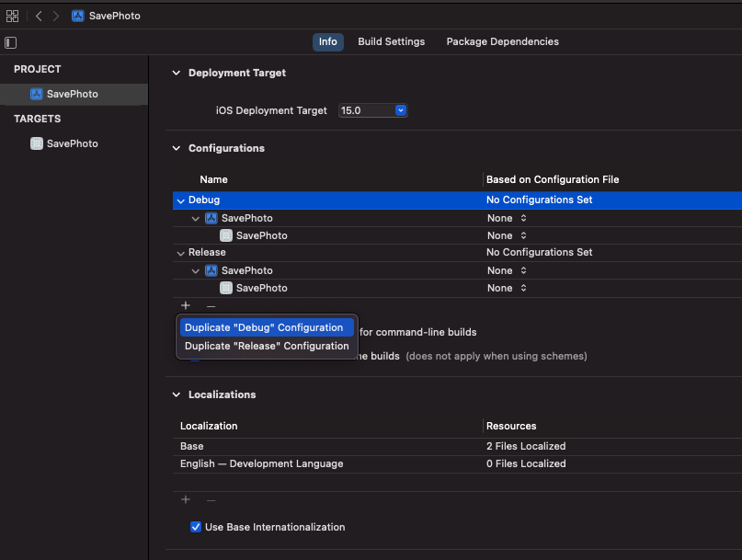Collapse the Deployment Target section
Screen dimensions: 742x560
coord(177,73)
